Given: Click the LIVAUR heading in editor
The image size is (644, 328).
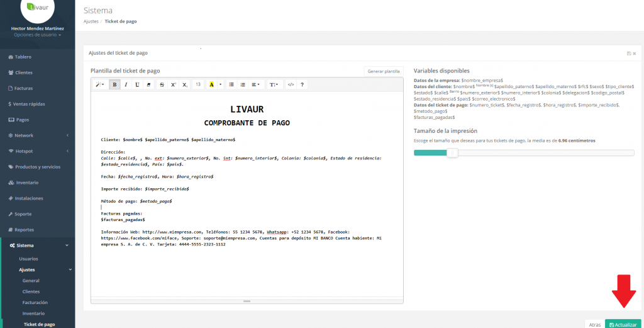Looking at the screenshot, I should [x=247, y=110].
